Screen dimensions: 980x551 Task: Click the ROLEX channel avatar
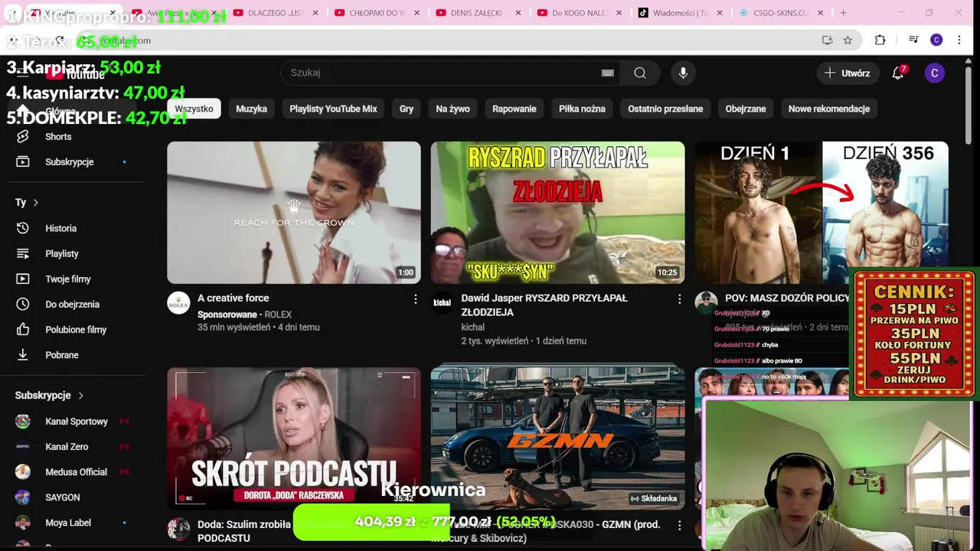[178, 303]
